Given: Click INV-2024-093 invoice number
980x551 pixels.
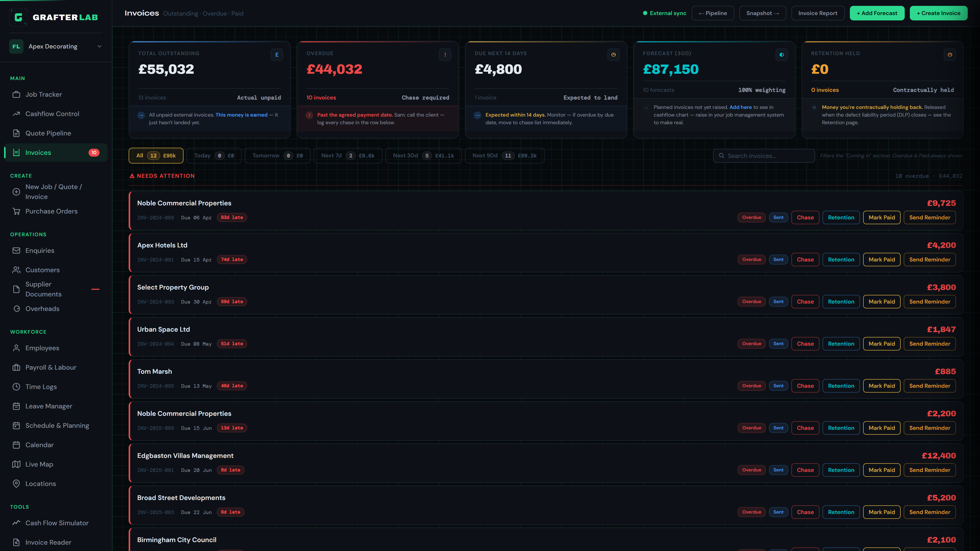Looking at the screenshot, I should click(x=155, y=302).
